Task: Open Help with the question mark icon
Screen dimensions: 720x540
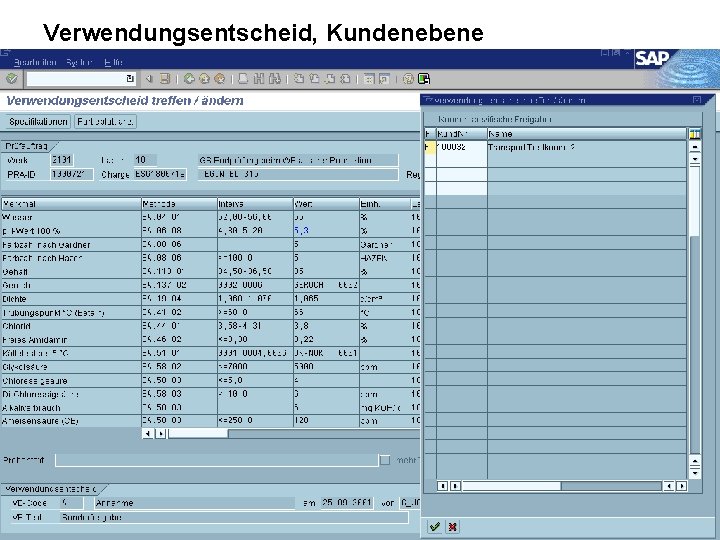Action: click(x=408, y=79)
